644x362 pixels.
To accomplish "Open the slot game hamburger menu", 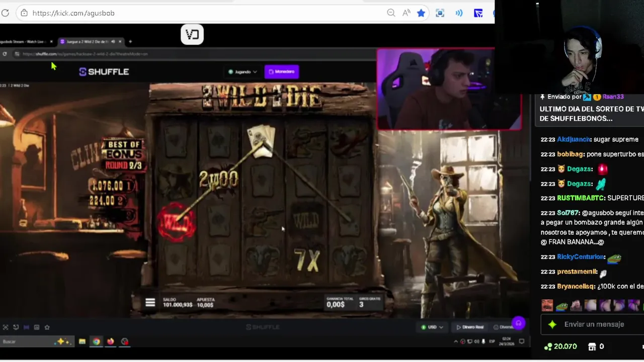I will (x=150, y=302).
